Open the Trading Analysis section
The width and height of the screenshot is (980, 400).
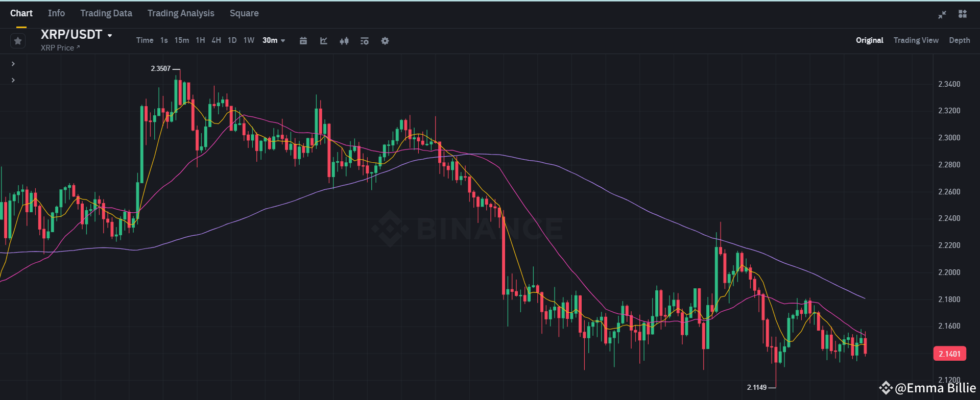[x=180, y=13]
